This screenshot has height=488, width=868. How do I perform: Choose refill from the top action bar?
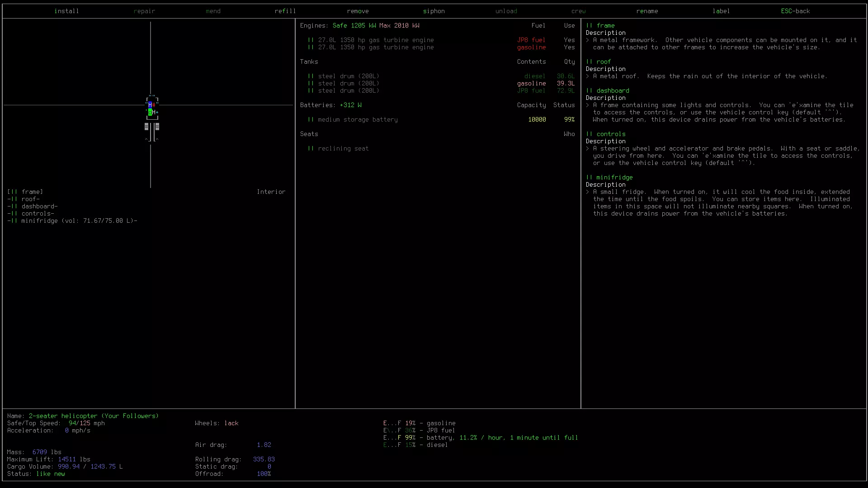point(285,11)
